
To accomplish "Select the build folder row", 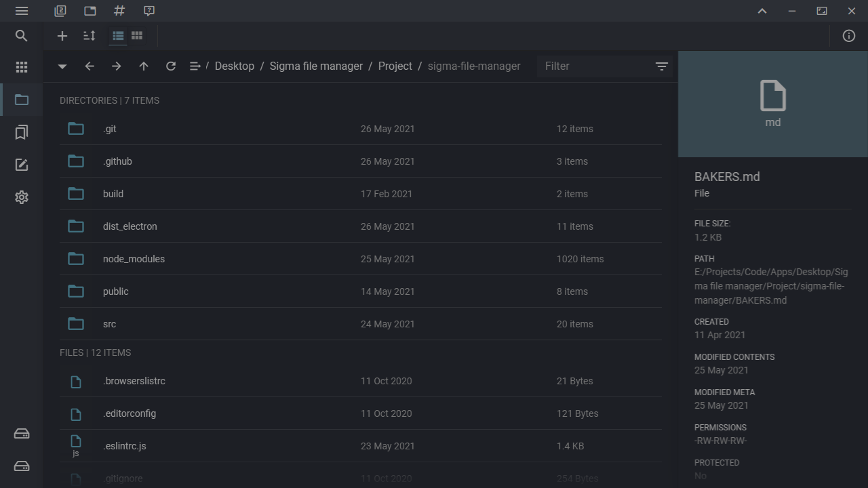I will point(361,194).
